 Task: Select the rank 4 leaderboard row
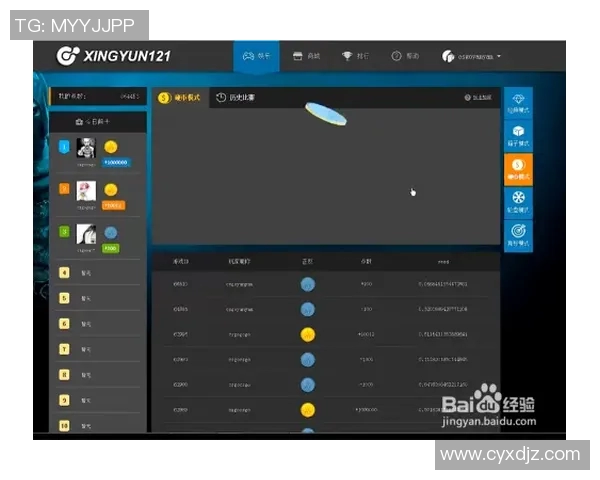(98, 273)
